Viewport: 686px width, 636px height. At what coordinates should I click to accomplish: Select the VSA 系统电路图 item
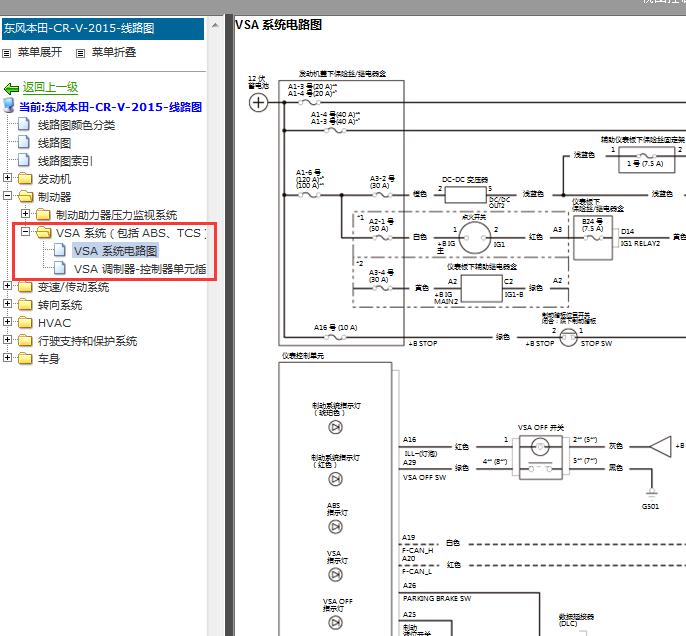tap(116, 251)
